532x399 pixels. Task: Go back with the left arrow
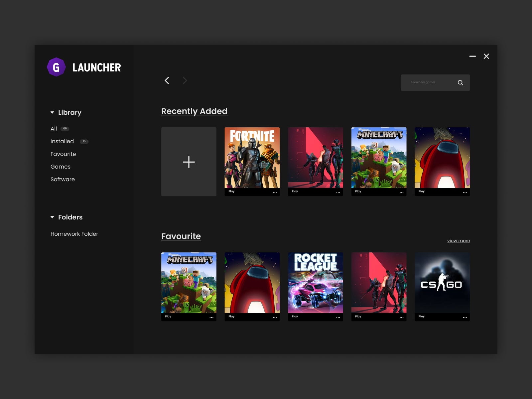(x=167, y=80)
